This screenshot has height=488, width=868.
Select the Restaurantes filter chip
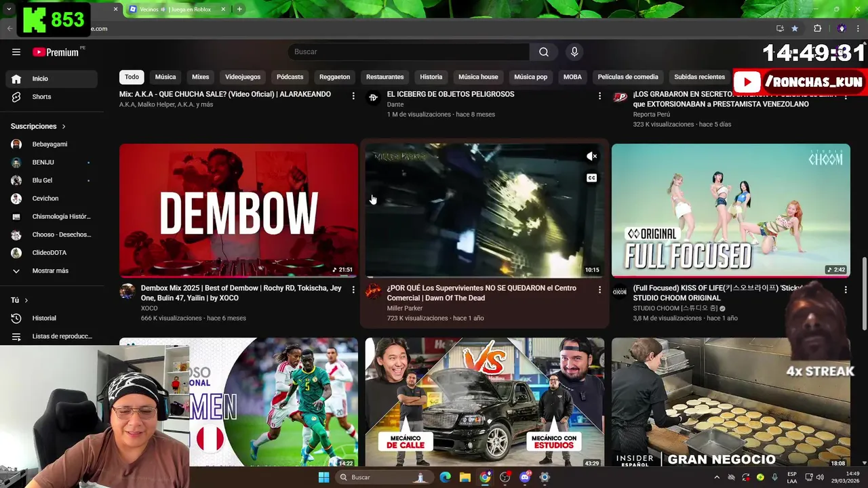click(384, 77)
